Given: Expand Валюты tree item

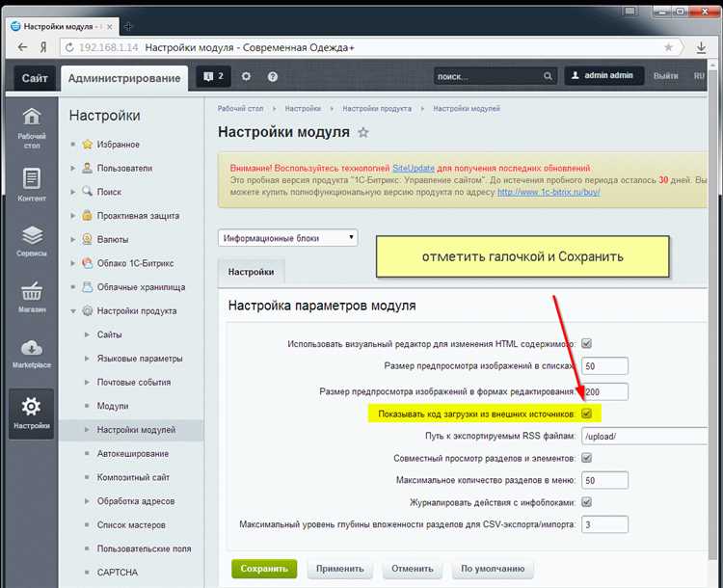Looking at the screenshot, I should click(72, 239).
